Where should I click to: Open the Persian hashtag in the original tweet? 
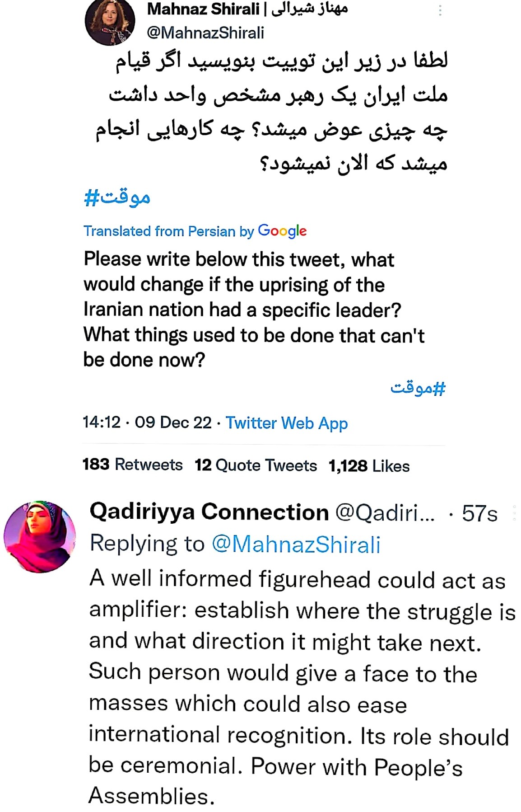(117, 197)
